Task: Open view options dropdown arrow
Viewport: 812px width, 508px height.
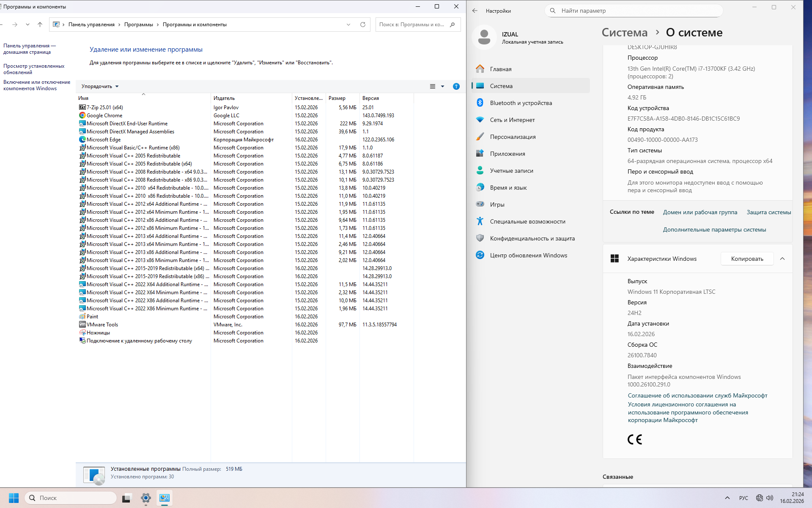Action: pyautogui.click(x=442, y=86)
